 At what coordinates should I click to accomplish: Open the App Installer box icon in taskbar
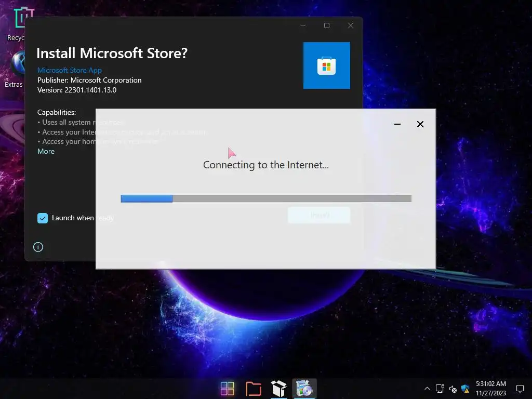tap(278, 389)
